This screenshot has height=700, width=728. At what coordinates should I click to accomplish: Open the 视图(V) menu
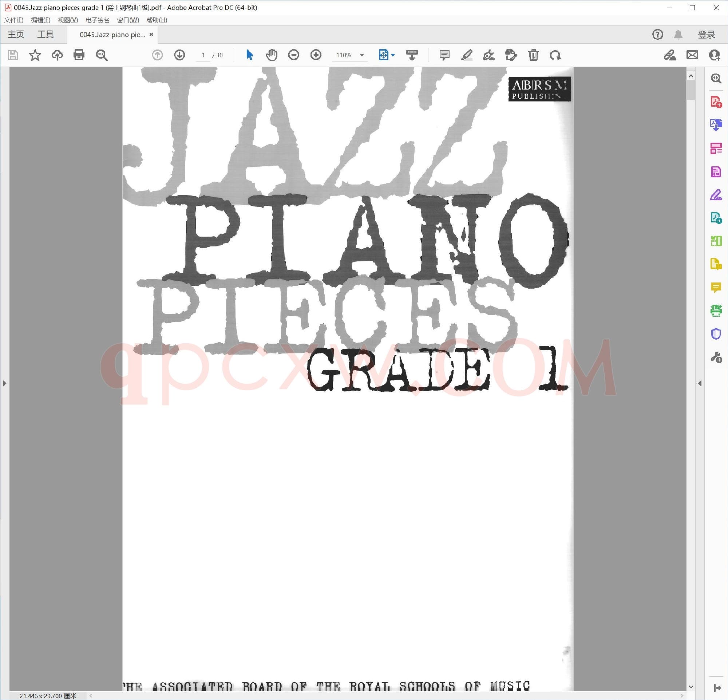pos(68,20)
